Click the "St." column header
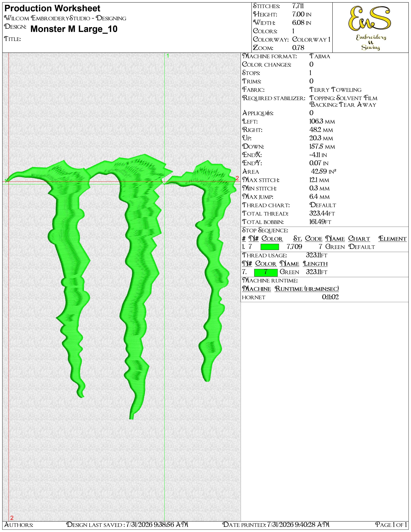This screenshot has height=532, width=411. tap(298, 239)
